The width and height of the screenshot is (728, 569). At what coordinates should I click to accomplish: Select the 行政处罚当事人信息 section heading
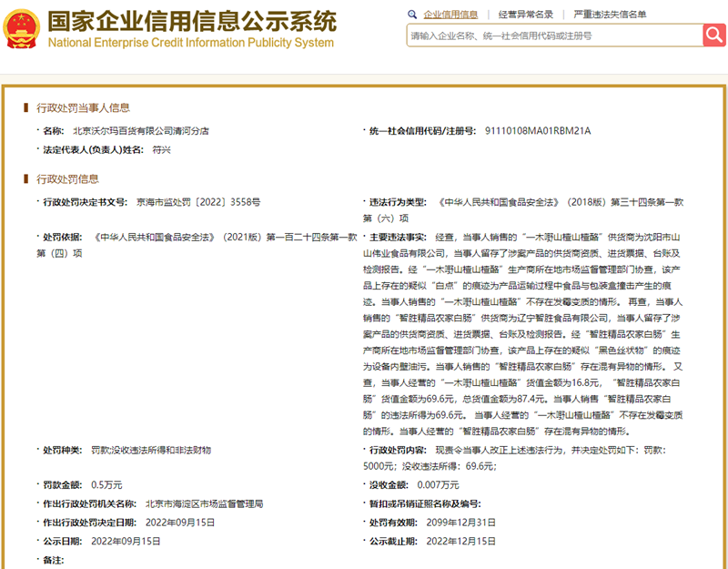[x=83, y=108]
